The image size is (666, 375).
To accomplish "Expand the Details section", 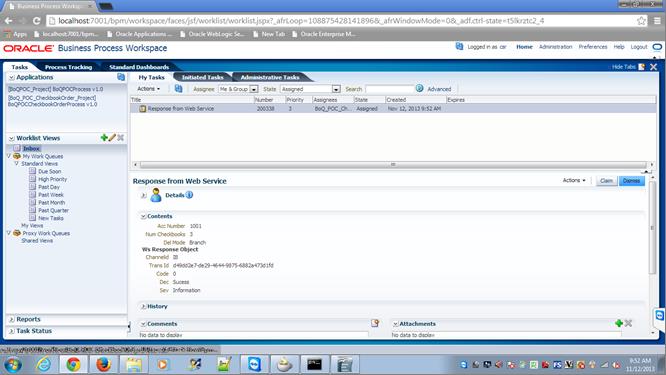I will (x=143, y=195).
